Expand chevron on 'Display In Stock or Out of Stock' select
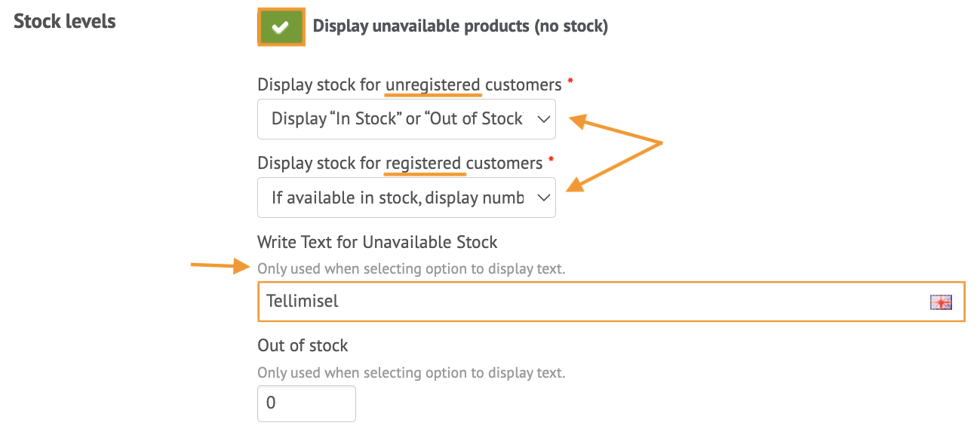 tap(543, 119)
